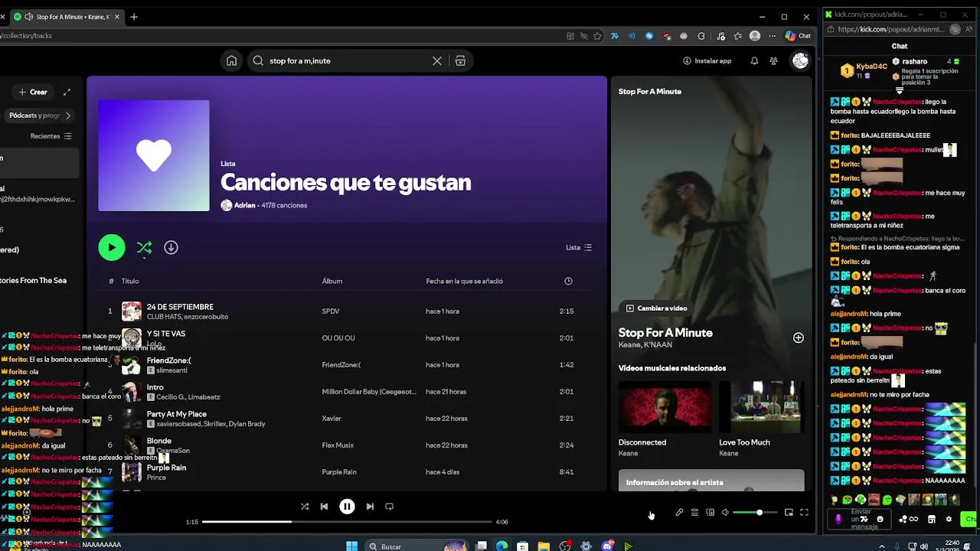Screen dimensions: 980x551
Task: Open Windows Start menu
Action: pyautogui.click(x=351, y=546)
